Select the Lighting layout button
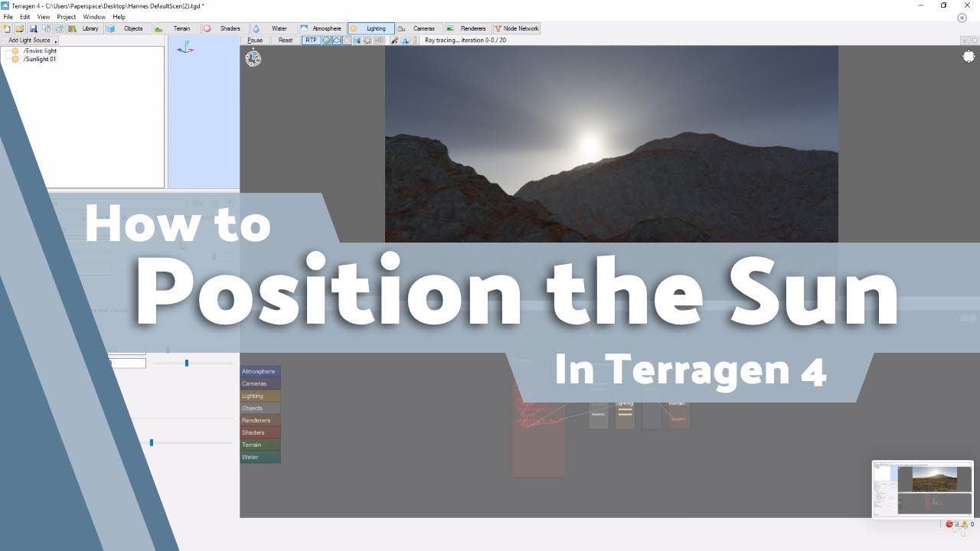980x551 pixels. point(371,28)
